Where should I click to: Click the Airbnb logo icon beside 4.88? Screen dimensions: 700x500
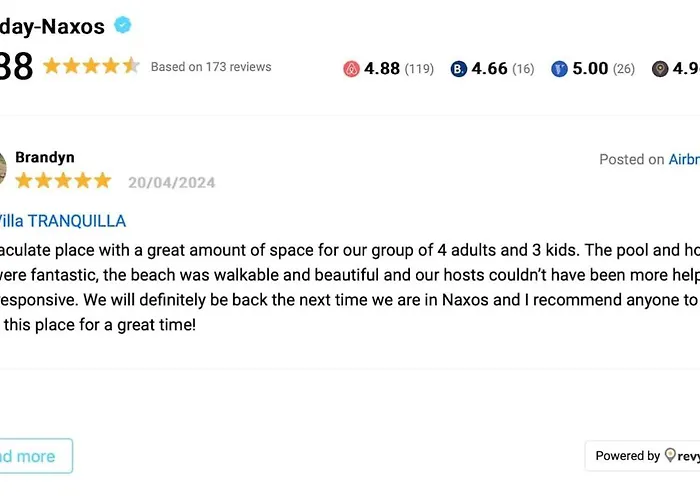click(x=351, y=69)
